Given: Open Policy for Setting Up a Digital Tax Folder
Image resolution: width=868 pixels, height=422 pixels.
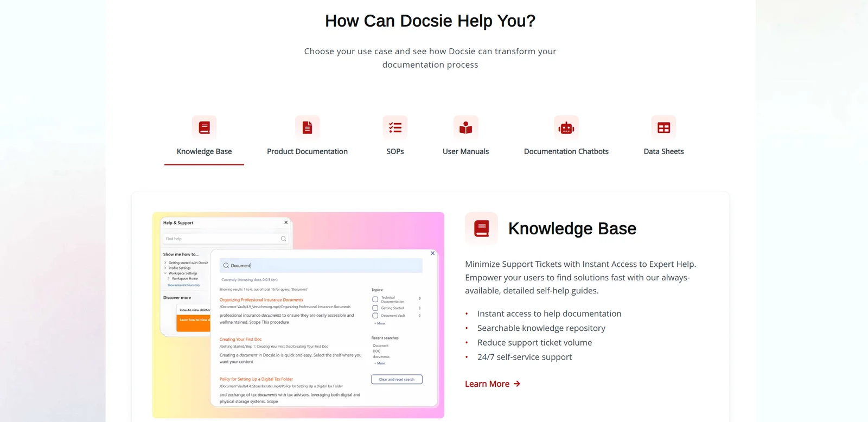Looking at the screenshot, I should coord(256,379).
